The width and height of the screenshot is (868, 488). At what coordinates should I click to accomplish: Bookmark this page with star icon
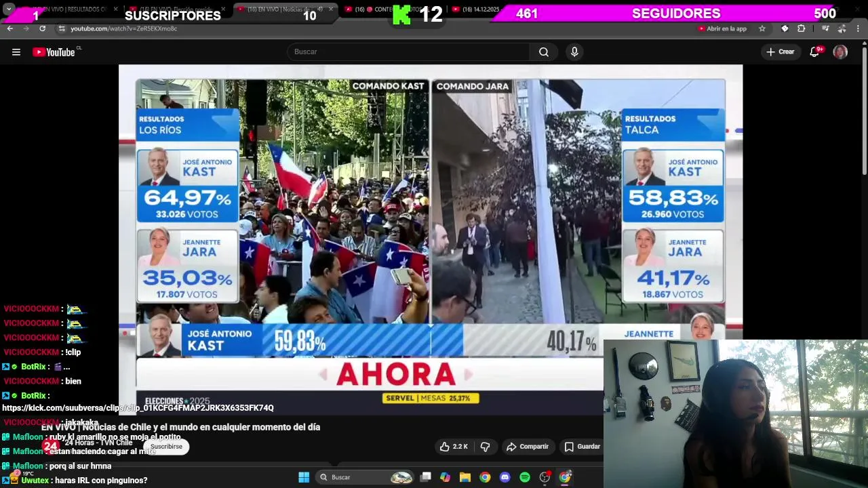point(762,28)
